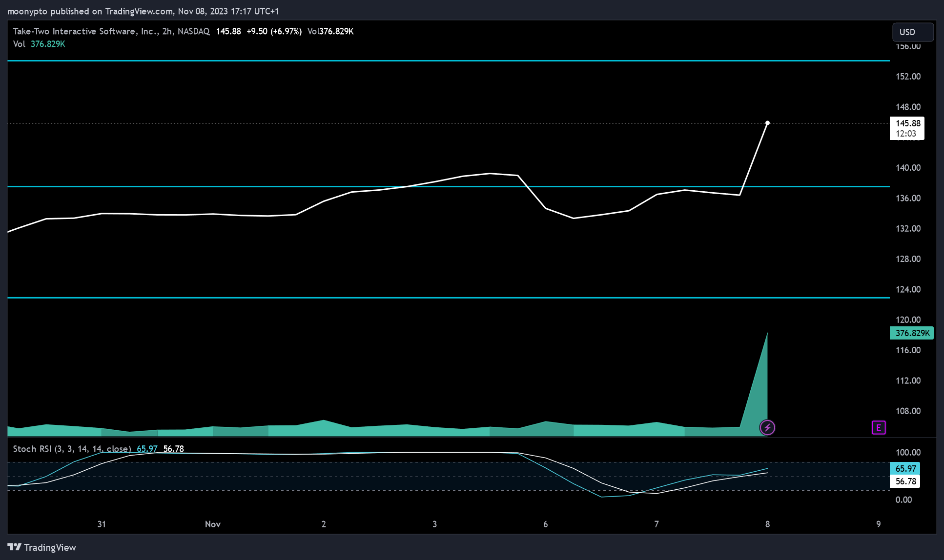This screenshot has height=560, width=944.
Task: Click the 65.97 Stoch RSI K value
Action: [x=147, y=449]
